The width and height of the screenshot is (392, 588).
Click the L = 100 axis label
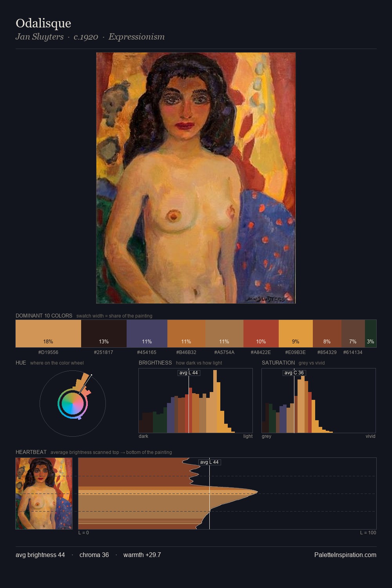click(x=368, y=533)
